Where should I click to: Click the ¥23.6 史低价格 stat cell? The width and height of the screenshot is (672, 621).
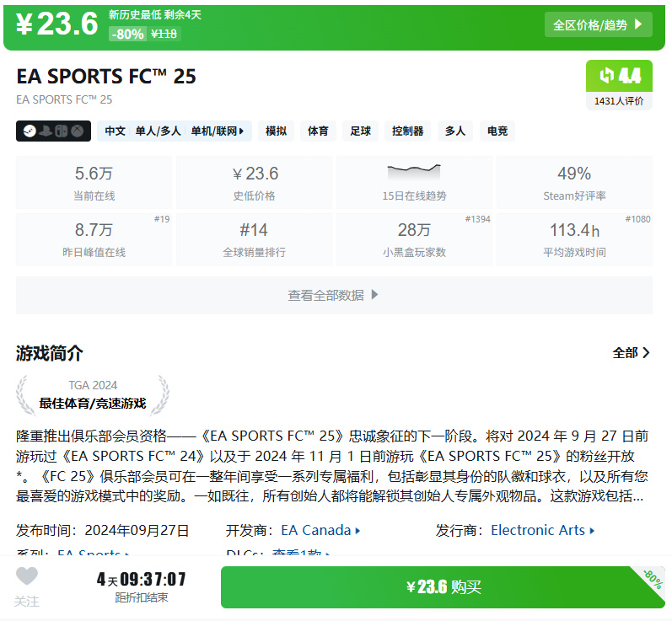pos(254,183)
